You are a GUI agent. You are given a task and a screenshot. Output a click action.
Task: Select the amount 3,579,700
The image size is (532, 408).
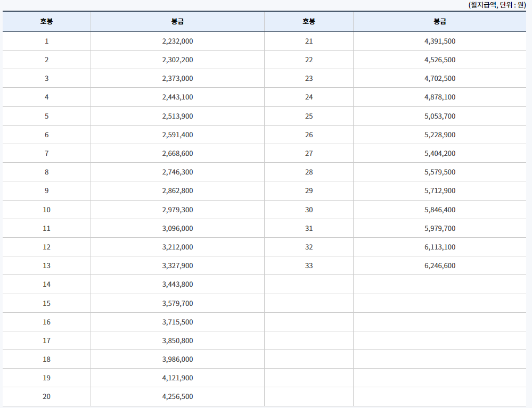pos(177,303)
